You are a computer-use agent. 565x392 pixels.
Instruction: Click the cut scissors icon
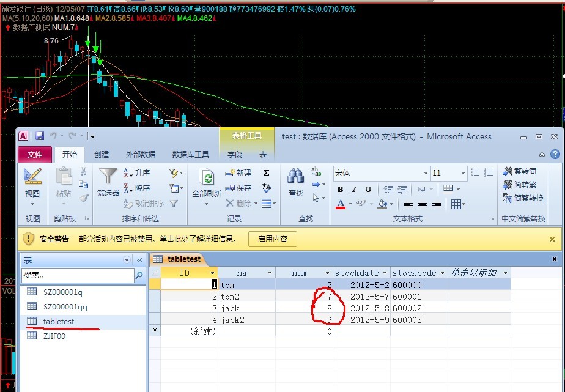pyautogui.click(x=83, y=171)
